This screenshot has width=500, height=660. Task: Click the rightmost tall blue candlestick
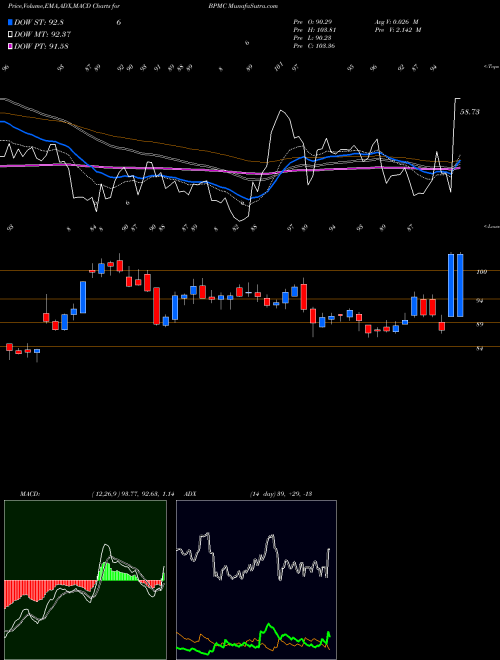tap(460, 285)
